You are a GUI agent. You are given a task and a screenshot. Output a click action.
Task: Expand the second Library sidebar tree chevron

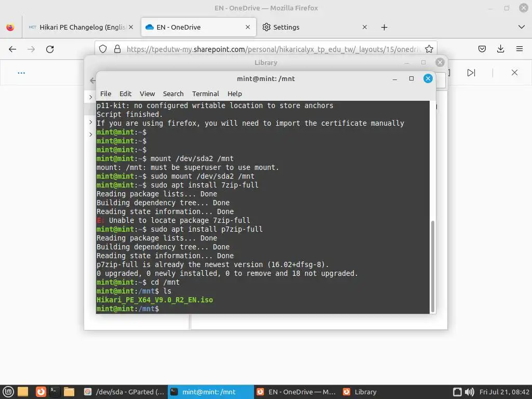pos(90,122)
